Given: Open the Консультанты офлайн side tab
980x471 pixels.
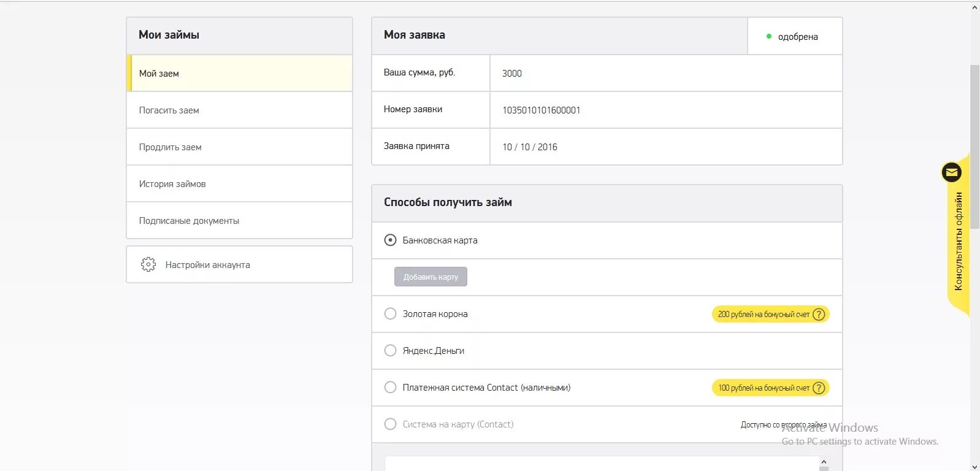Looking at the screenshot, I should pos(959,240).
